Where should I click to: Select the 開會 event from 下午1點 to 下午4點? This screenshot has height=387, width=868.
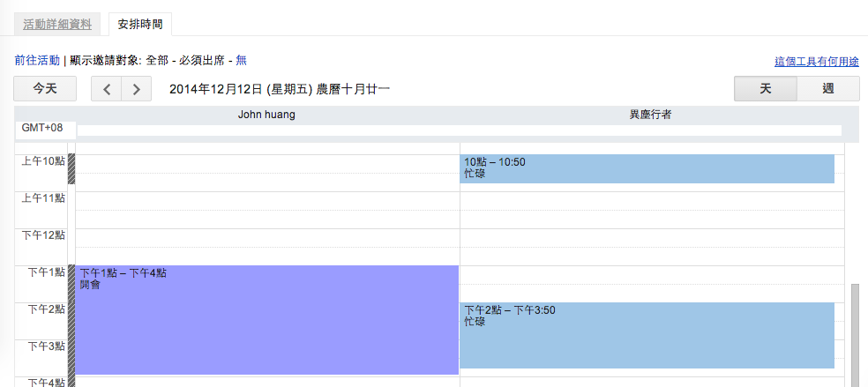coord(267,319)
